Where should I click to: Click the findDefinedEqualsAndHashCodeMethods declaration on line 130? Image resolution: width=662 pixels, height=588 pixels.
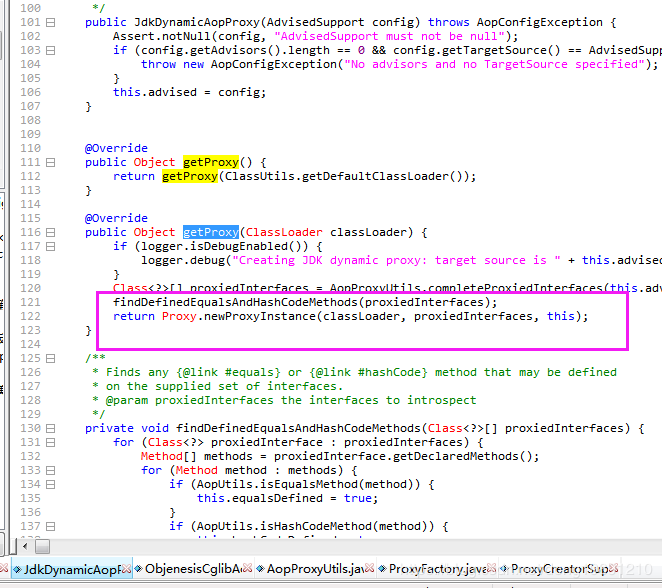coord(298,429)
